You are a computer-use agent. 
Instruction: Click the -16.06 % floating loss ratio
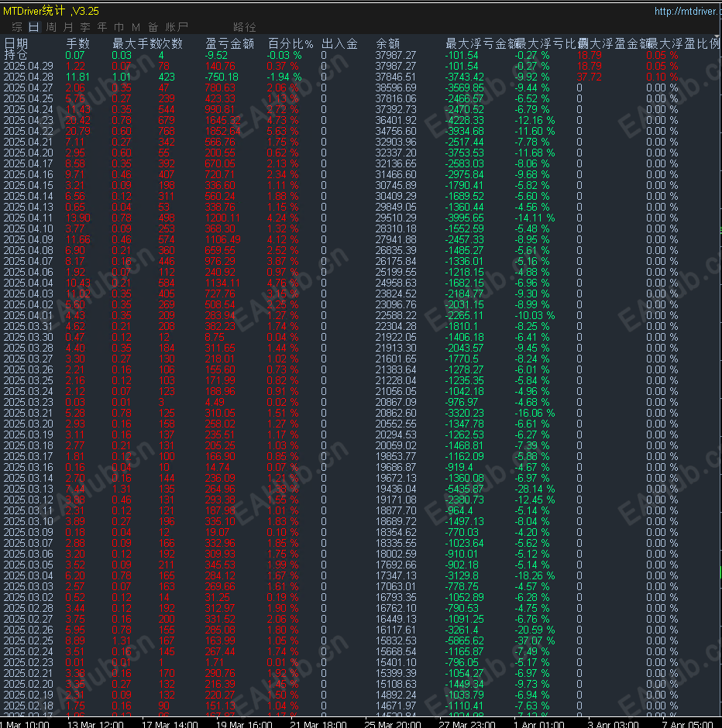point(535,413)
